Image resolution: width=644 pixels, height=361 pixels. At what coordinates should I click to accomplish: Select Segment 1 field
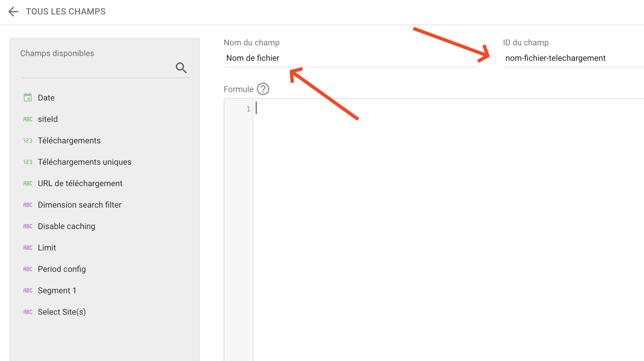(57, 290)
